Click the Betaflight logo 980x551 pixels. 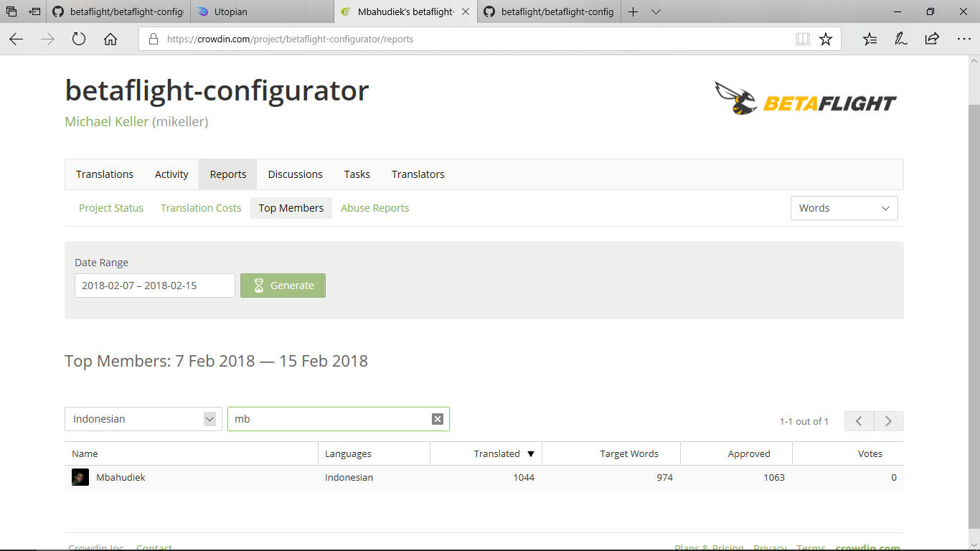click(x=806, y=98)
